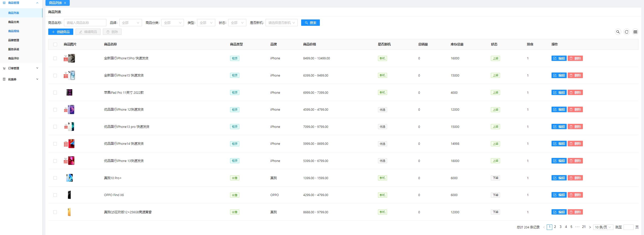Screen dimensions: 644x235
Task: Delete the OPPO Find X6 row
Action: [x=575, y=195]
